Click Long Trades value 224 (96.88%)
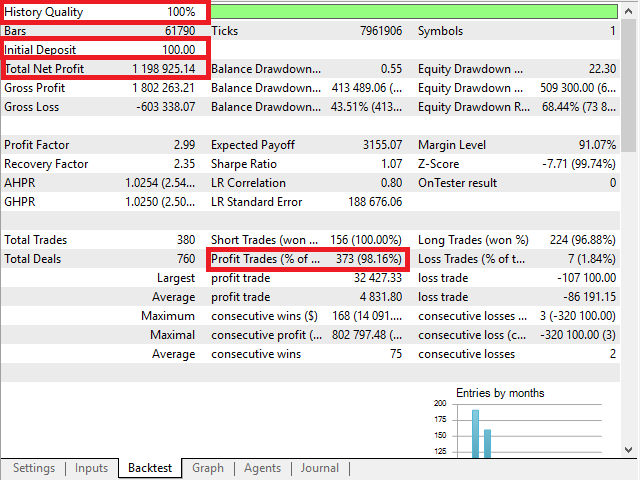 pyautogui.click(x=583, y=240)
